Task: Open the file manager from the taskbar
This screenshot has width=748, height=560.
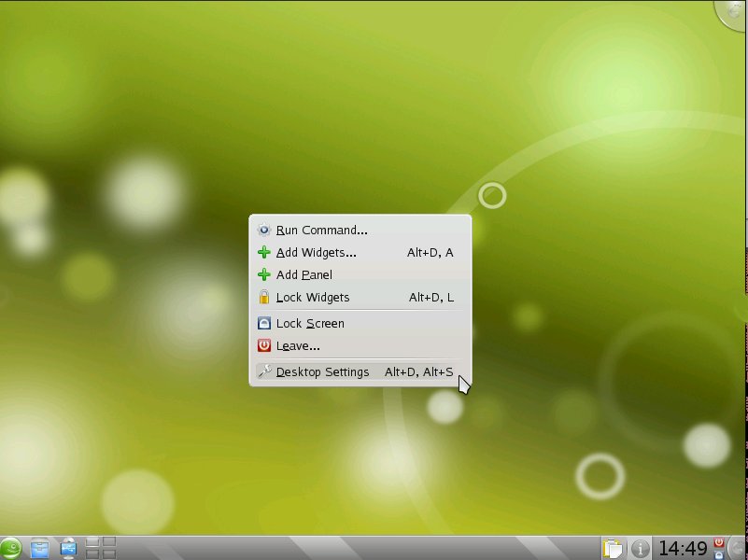Action: (38, 548)
